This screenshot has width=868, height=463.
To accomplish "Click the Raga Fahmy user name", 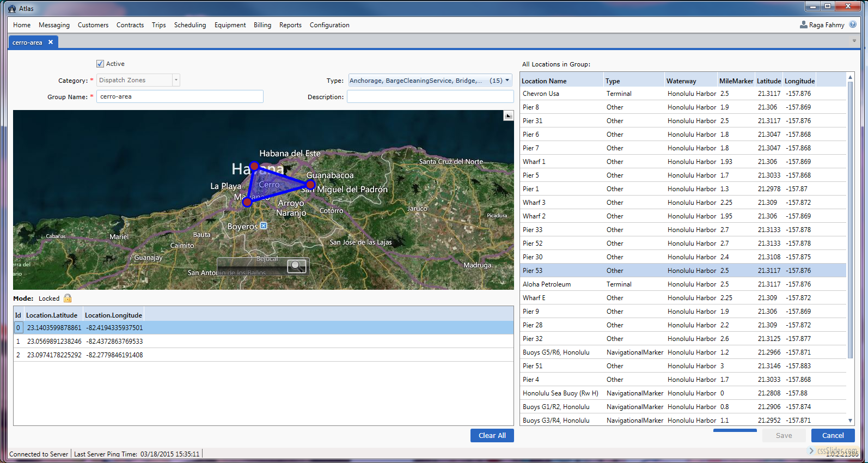I will 827,25.
